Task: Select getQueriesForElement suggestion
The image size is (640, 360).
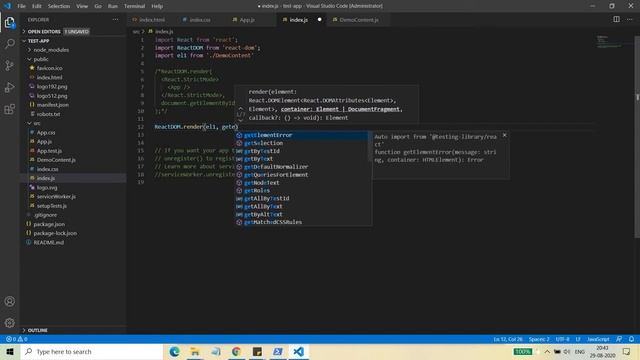Action: [301, 175]
